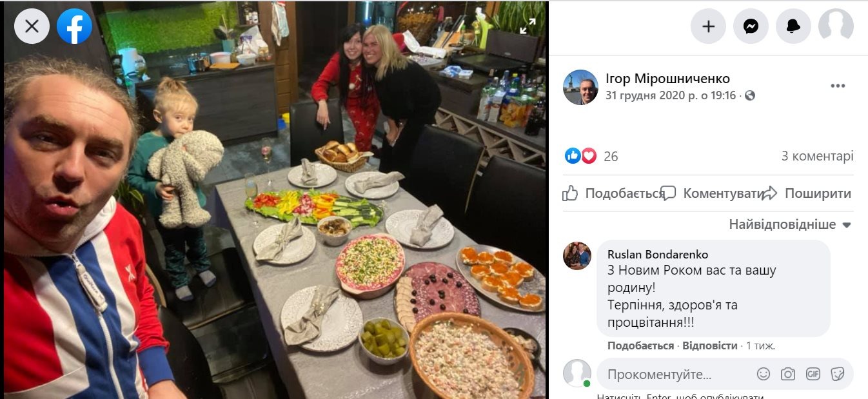Open the plus Create menu
The image size is (868, 399).
(x=708, y=26)
